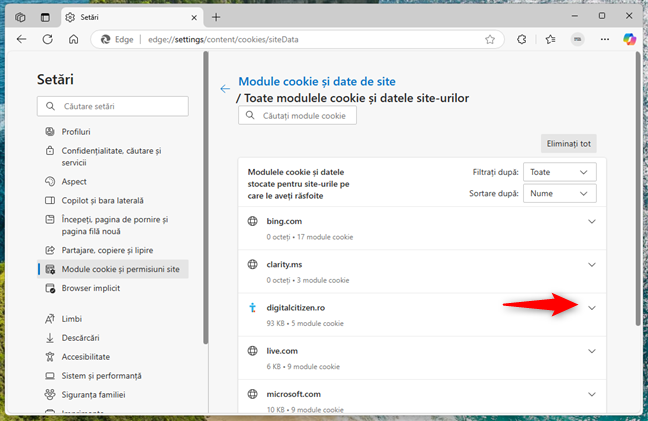Select Module cookie și permisiuni site
This screenshot has height=421, width=648.
pos(113,269)
